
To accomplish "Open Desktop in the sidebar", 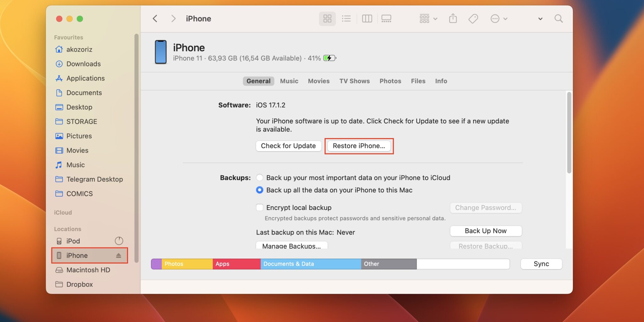I will pos(79,107).
